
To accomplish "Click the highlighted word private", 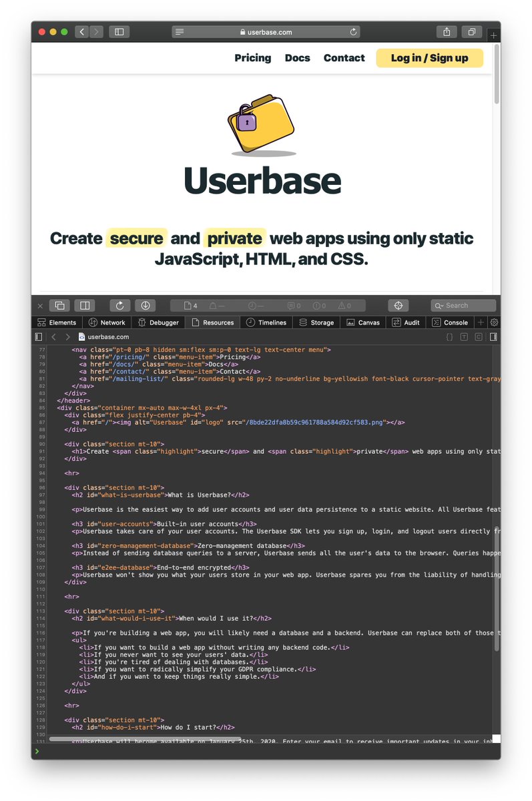I will [235, 238].
